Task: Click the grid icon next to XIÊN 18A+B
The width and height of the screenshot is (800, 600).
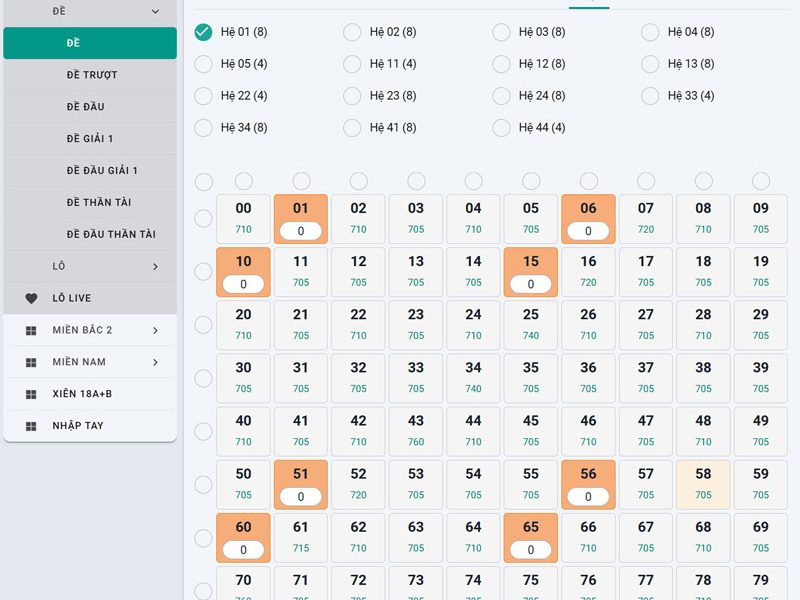Action: (31, 394)
